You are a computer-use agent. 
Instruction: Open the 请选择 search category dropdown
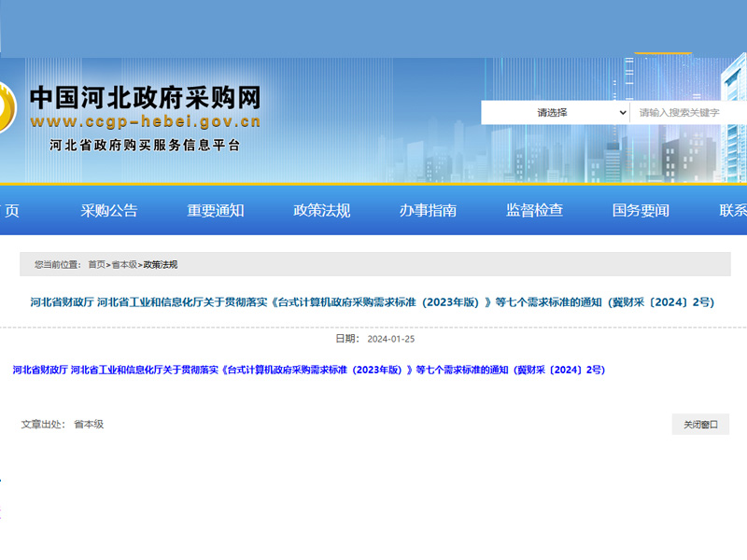click(556, 113)
